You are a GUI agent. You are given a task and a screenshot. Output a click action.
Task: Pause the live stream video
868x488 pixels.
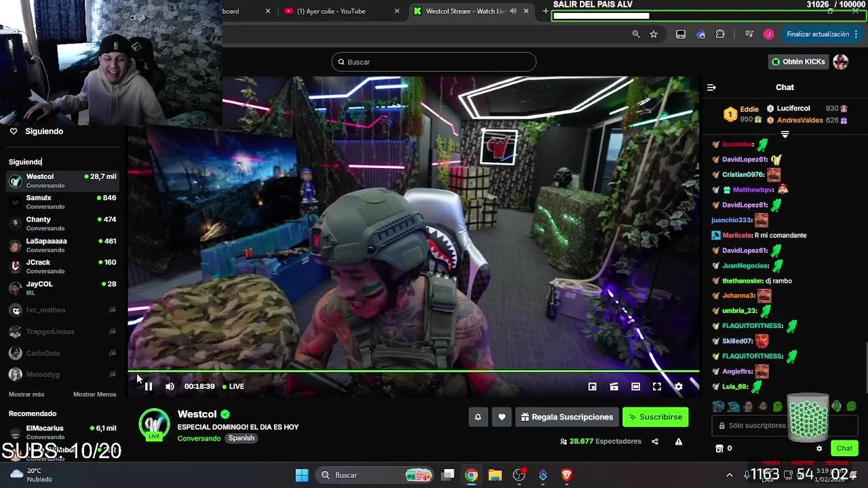(149, 386)
